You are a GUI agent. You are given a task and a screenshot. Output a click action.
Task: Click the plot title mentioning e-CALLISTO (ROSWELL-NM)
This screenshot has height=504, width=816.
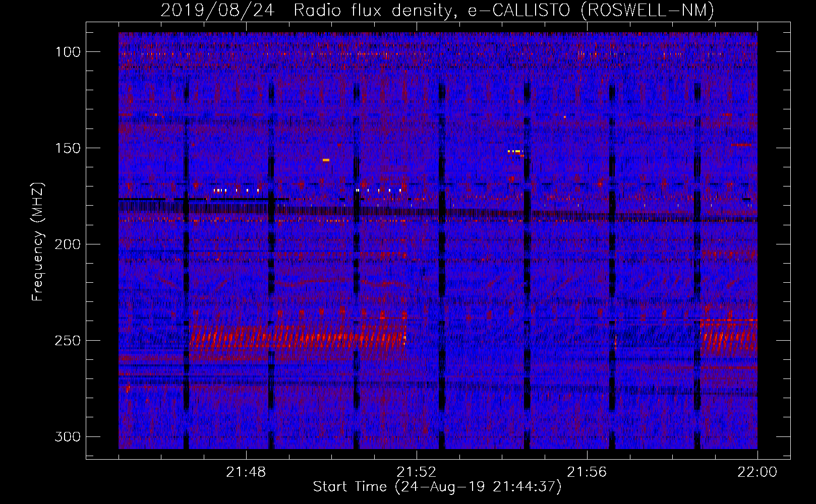point(437,10)
